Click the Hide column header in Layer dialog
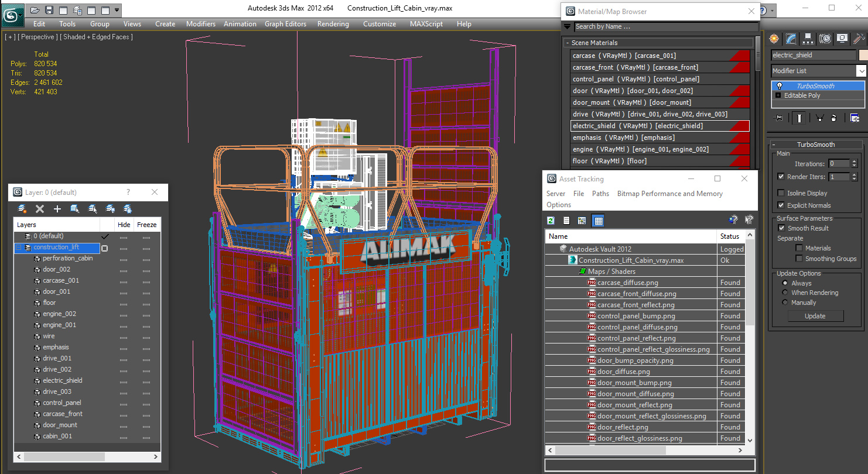The width and height of the screenshot is (868, 474). tap(124, 225)
